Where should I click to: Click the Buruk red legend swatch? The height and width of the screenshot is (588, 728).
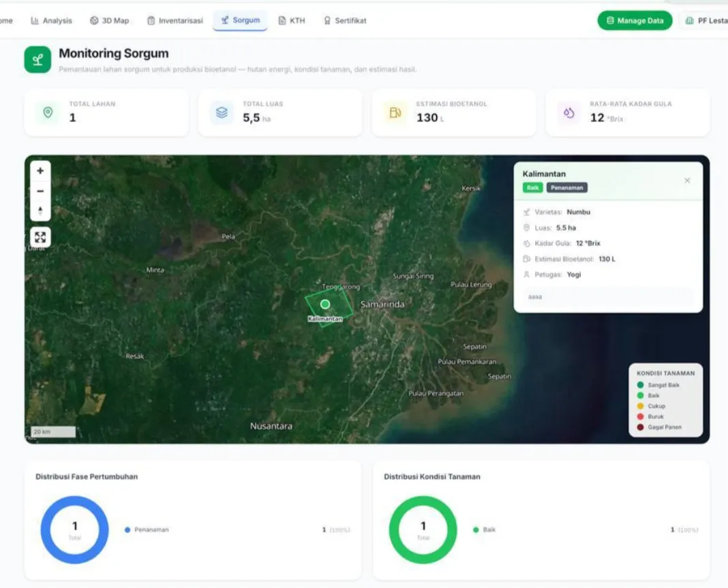[640, 417]
